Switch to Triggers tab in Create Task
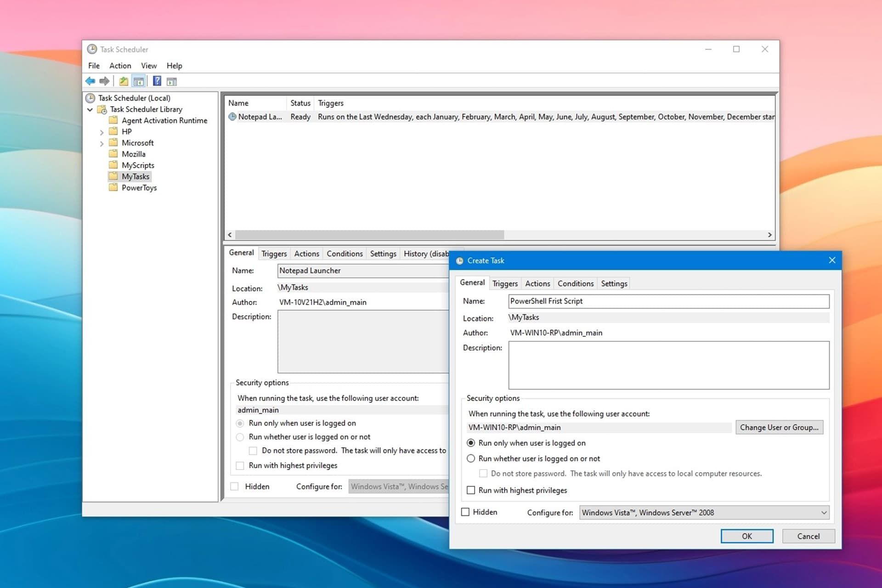The height and width of the screenshot is (588, 882). [x=505, y=283]
